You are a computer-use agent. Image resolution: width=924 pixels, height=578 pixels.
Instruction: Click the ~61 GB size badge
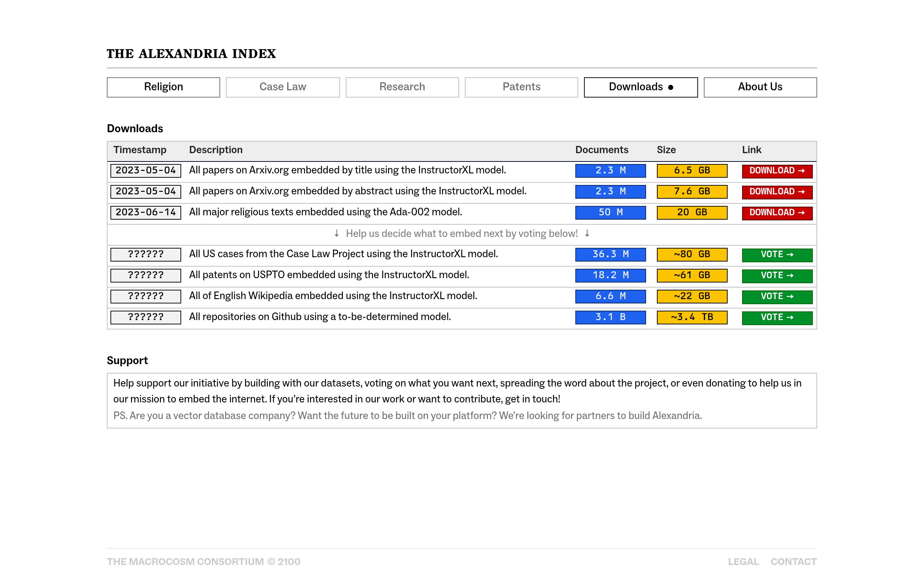click(692, 276)
